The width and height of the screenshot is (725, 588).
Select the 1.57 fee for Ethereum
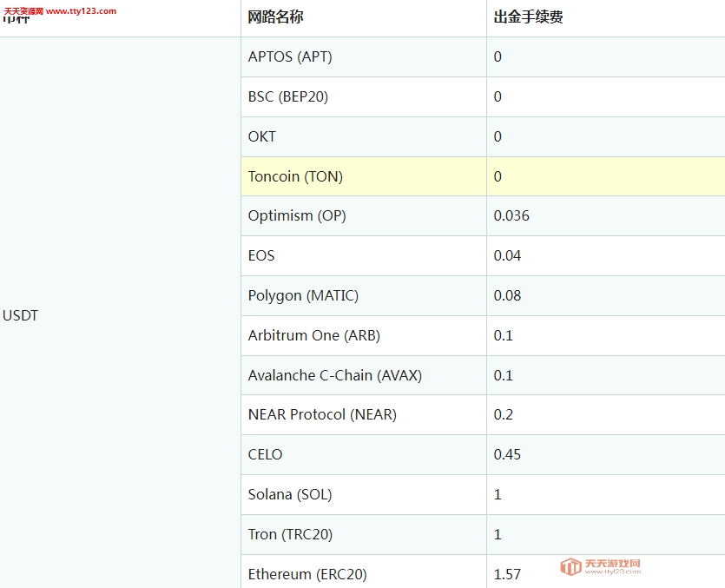(507, 574)
